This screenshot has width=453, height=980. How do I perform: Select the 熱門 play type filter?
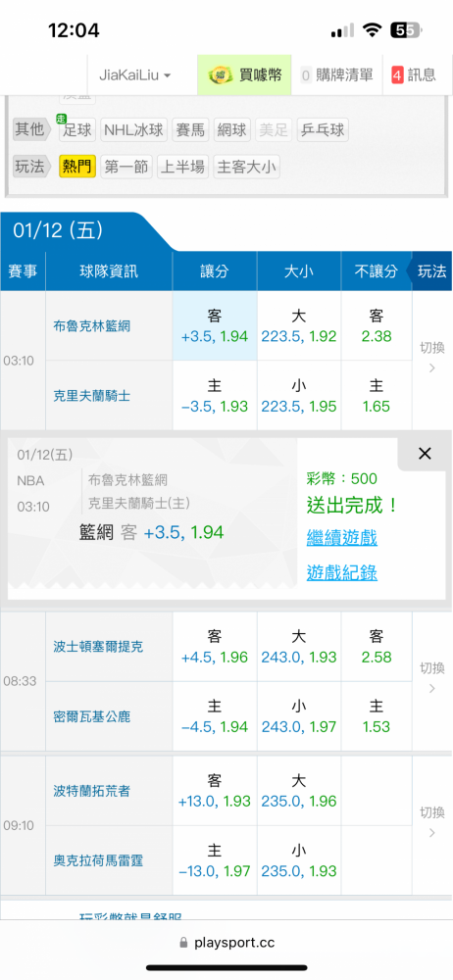pyautogui.click(x=76, y=167)
